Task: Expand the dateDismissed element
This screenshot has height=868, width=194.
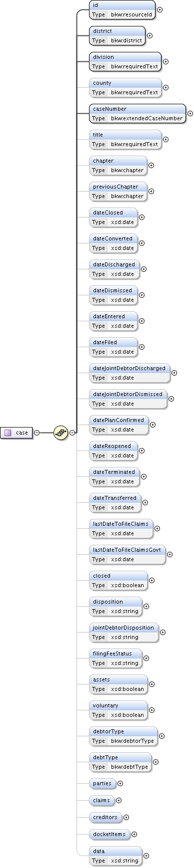Action: (141, 295)
